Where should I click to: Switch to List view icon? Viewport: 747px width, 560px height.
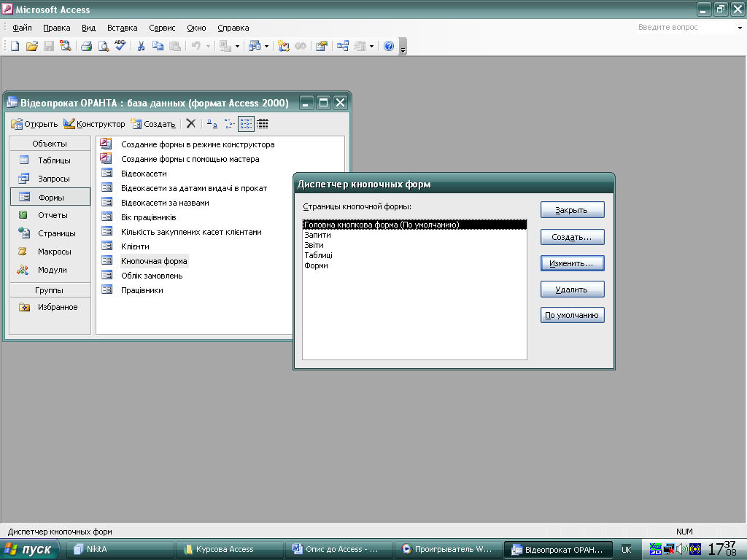click(x=246, y=124)
